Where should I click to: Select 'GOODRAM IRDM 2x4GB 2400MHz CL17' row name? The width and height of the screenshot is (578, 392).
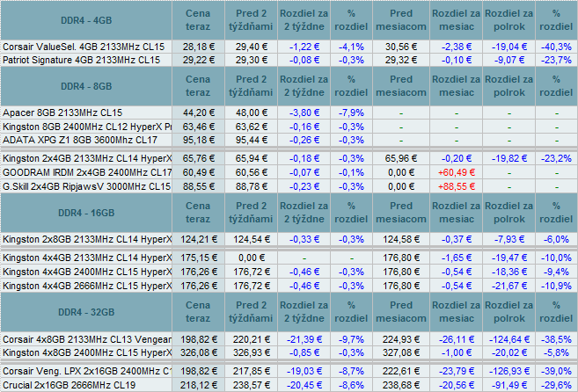tap(87, 172)
